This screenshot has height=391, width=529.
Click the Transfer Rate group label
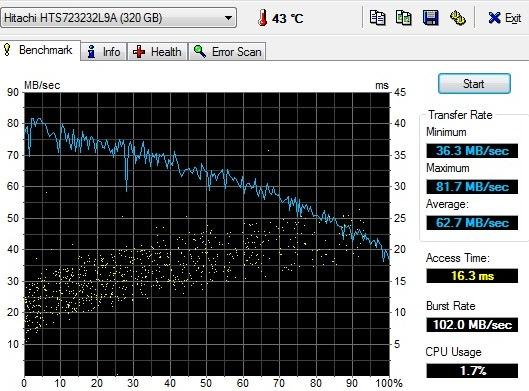(460, 115)
